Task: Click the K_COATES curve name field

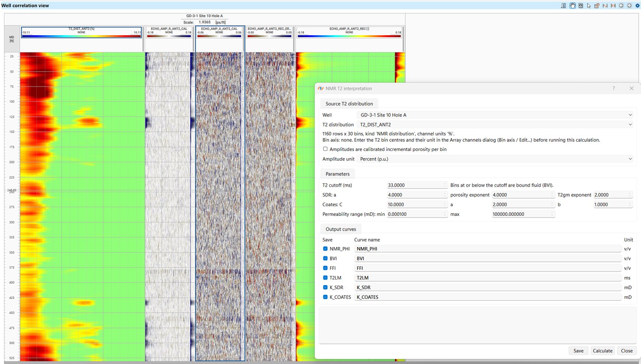Action: pos(488,297)
